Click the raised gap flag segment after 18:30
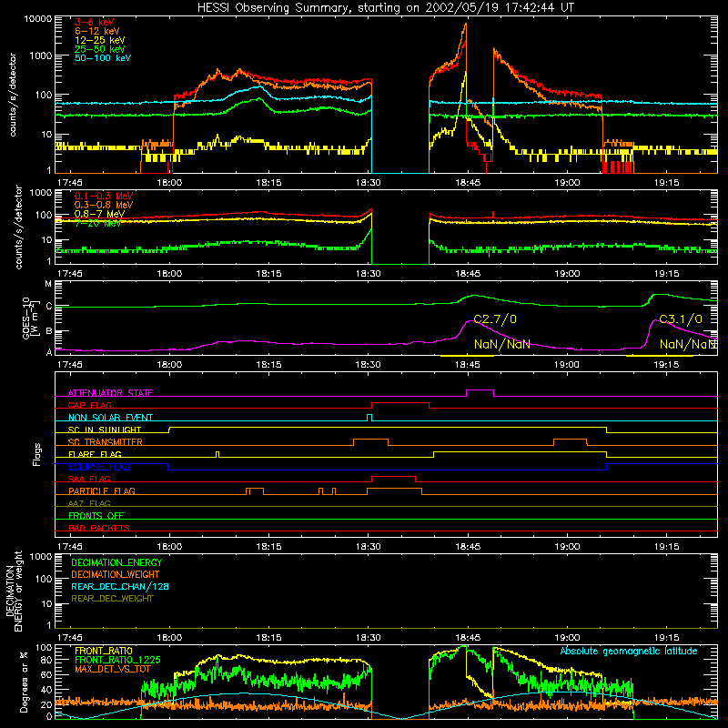728x728 pixels. (x=399, y=403)
